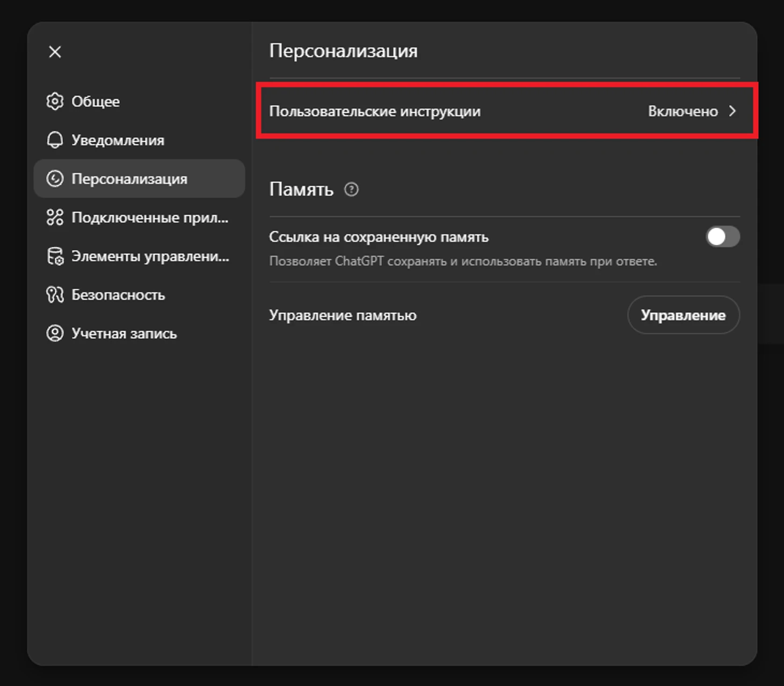Screen dimensions: 784x686
Task: Click the profile icon for Учетная запись
Action: (x=55, y=333)
